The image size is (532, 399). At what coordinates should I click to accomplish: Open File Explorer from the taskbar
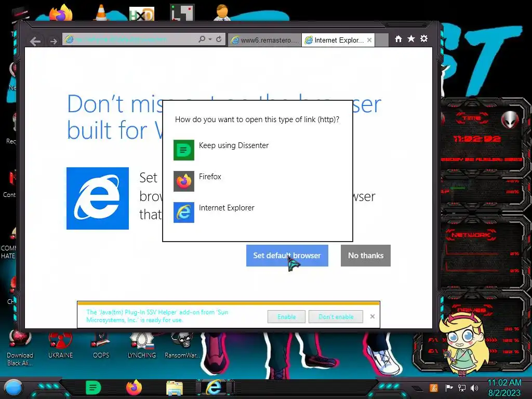(175, 388)
